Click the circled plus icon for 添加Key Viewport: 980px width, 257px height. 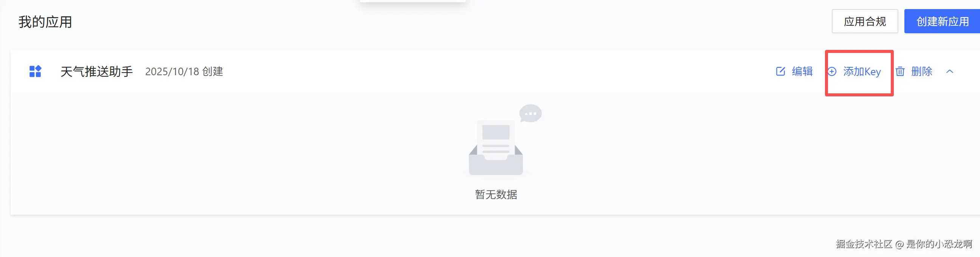pyautogui.click(x=832, y=71)
